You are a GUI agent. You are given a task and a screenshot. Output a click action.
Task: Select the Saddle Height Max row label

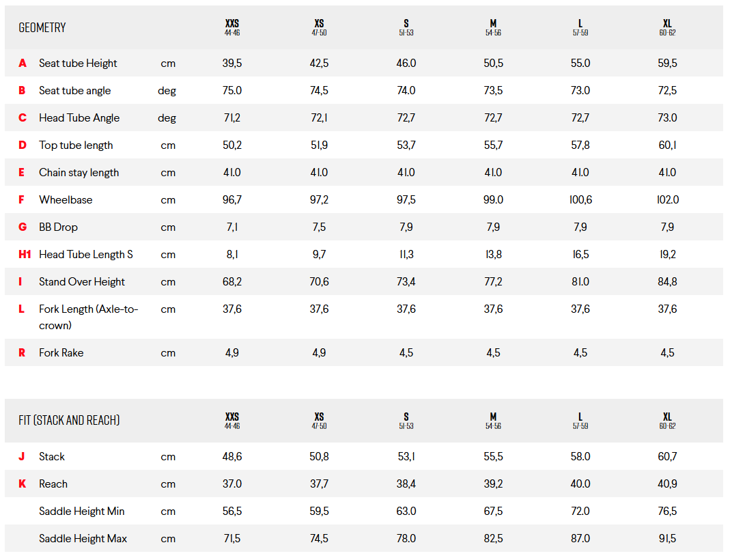83,538
